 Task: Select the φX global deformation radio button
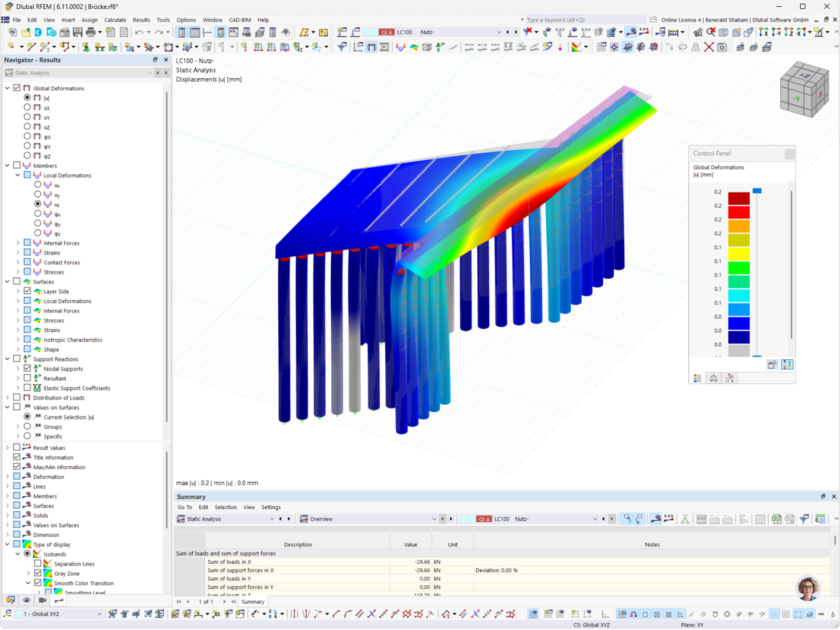27,136
